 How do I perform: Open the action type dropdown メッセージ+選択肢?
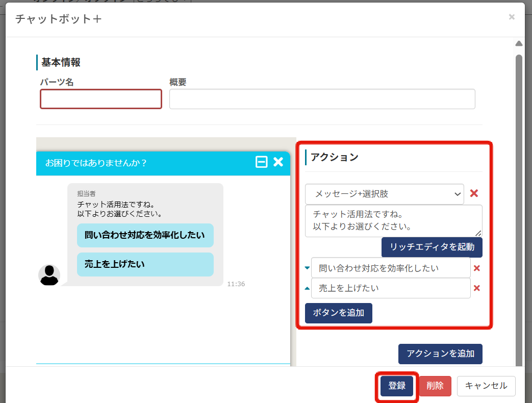384,194
